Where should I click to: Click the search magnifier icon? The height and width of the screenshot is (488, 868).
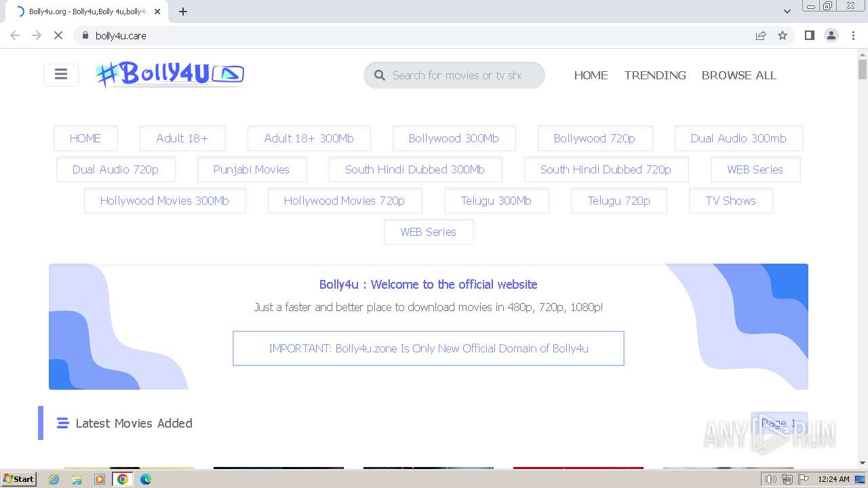pos(380,75)
